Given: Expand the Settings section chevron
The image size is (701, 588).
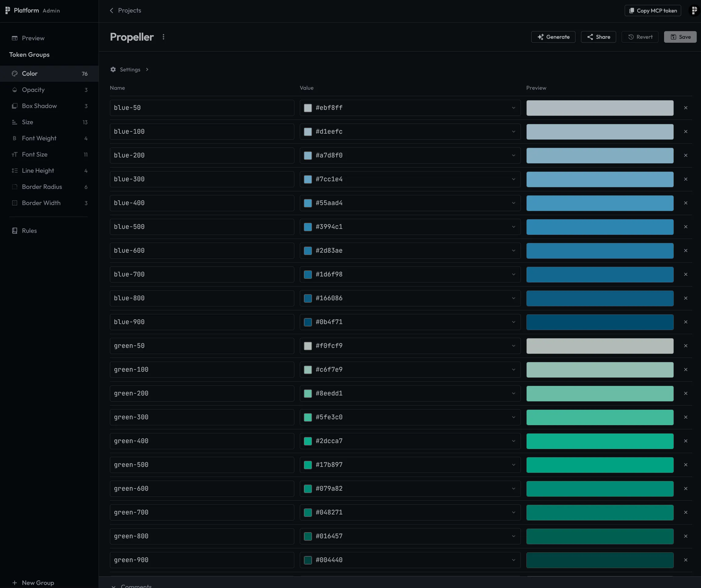Looking at the screenshot, I should (x=147, y=69).
